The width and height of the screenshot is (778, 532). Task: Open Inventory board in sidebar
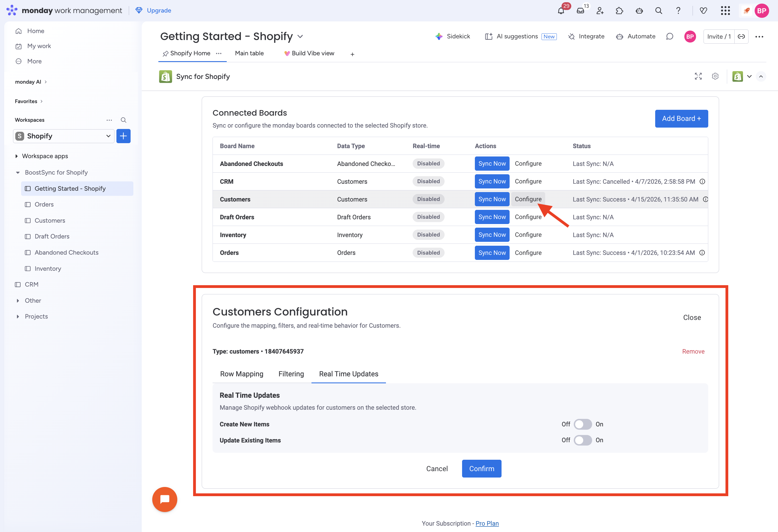click(48, 269)
